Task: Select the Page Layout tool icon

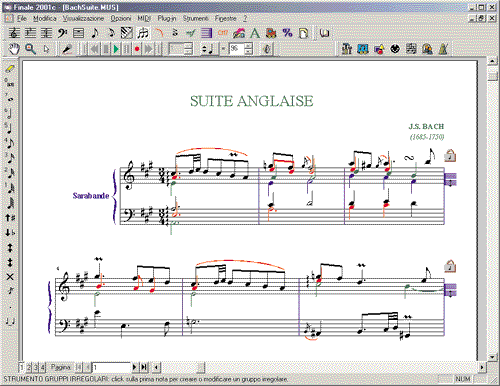Action: tap(303, 33)
